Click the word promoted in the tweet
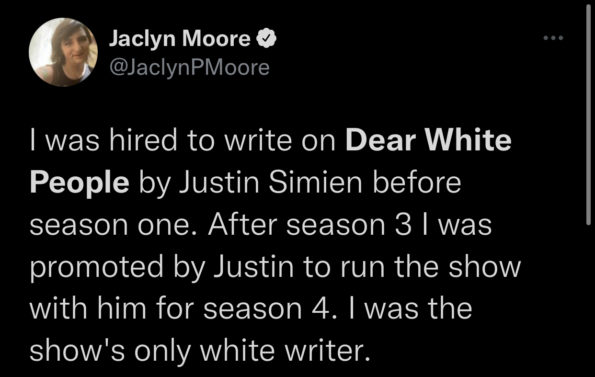The image size is (595, 377). (96, 267)
